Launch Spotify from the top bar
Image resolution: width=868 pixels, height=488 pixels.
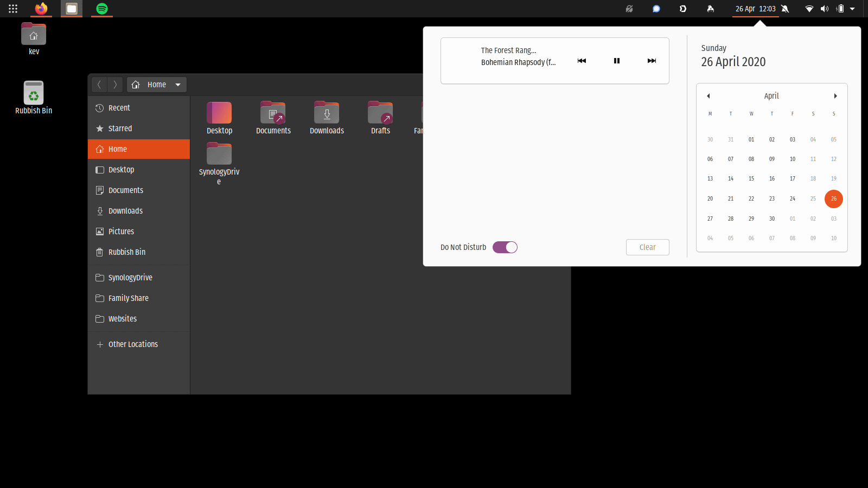[101, 9]
